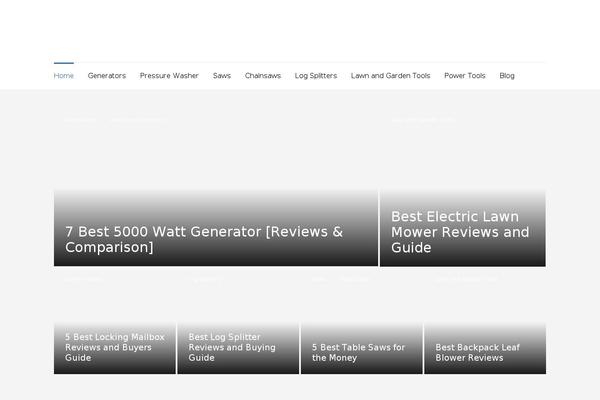Go to the Home menu item
The height and width of the screenshot is (400, 600).
[x=64, y=76]
